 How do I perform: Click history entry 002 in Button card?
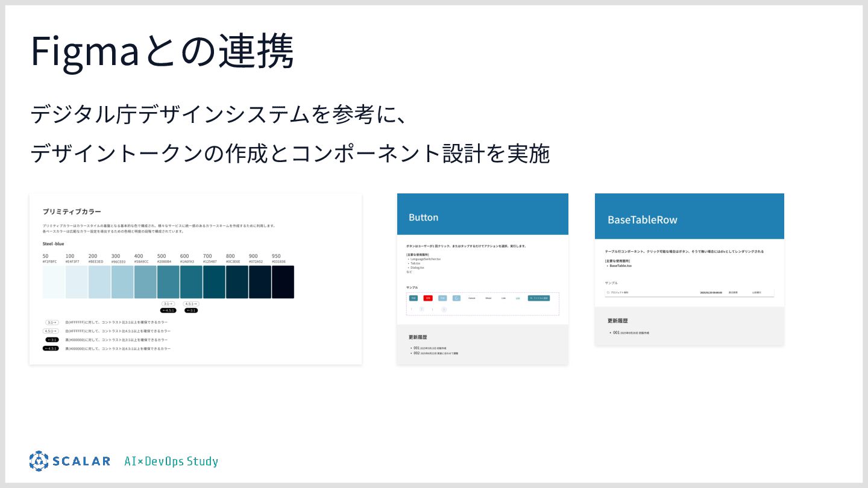[435, 353]
